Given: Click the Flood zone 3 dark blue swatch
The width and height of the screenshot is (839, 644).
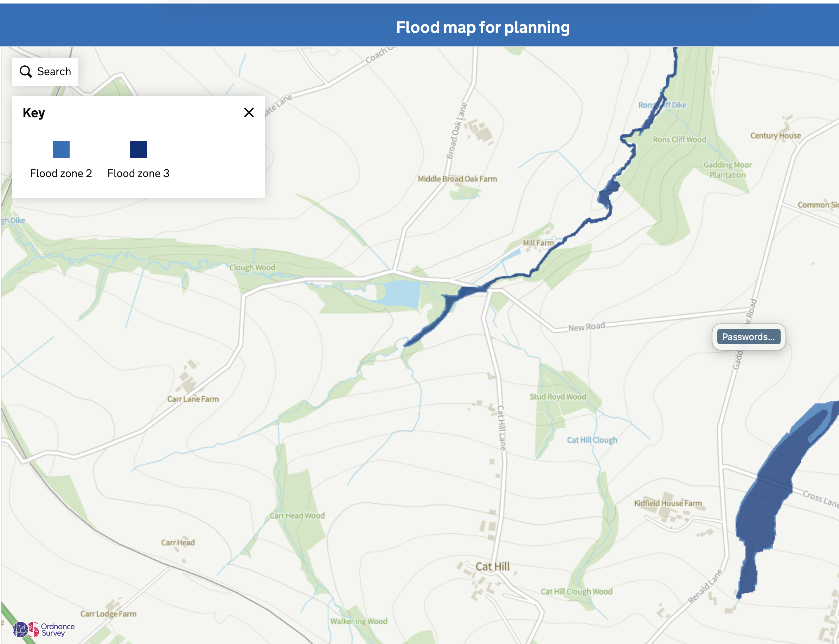Looking at the screenshot, I should [x=138, y=150].
